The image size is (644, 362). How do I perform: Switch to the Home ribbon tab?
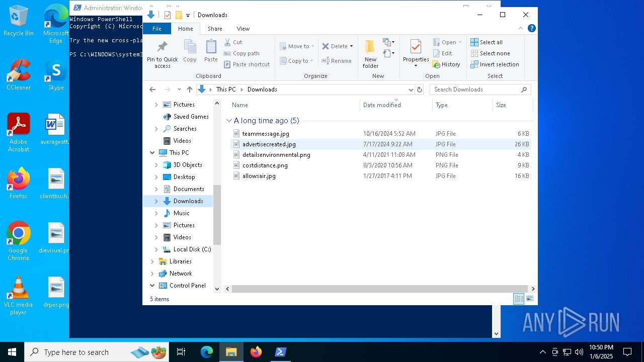(185, 29)
